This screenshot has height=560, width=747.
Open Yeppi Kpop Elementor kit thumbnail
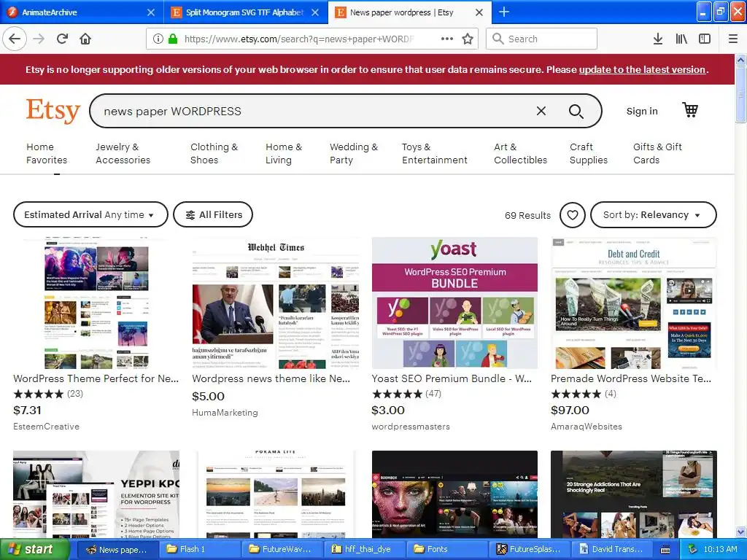coord(96,494)
